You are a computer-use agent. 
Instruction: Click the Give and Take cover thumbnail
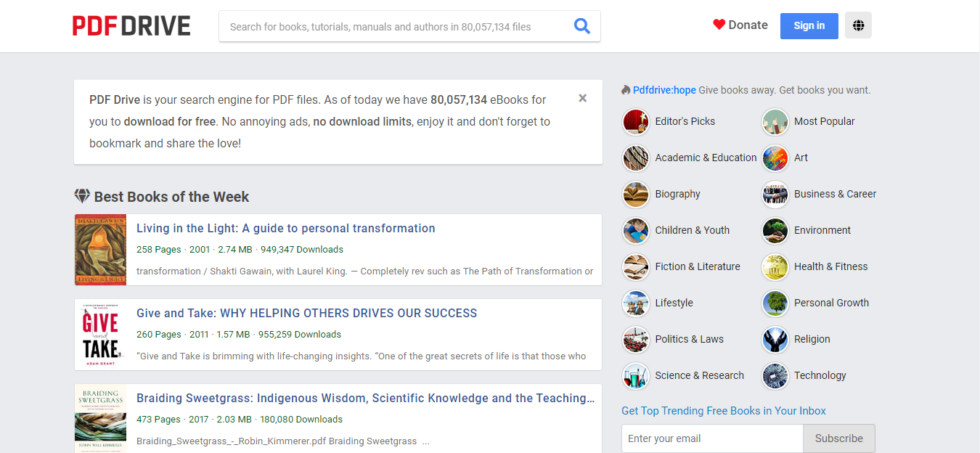coord(100,335)
